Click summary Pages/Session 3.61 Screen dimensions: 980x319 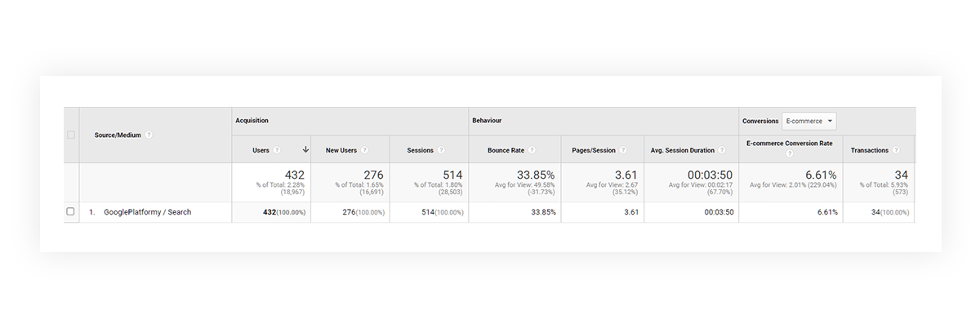(626, 175)
